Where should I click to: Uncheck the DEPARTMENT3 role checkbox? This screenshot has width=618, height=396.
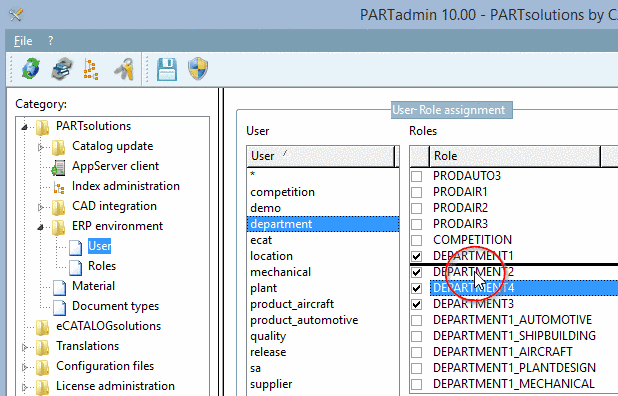click(x=417, y=304)
